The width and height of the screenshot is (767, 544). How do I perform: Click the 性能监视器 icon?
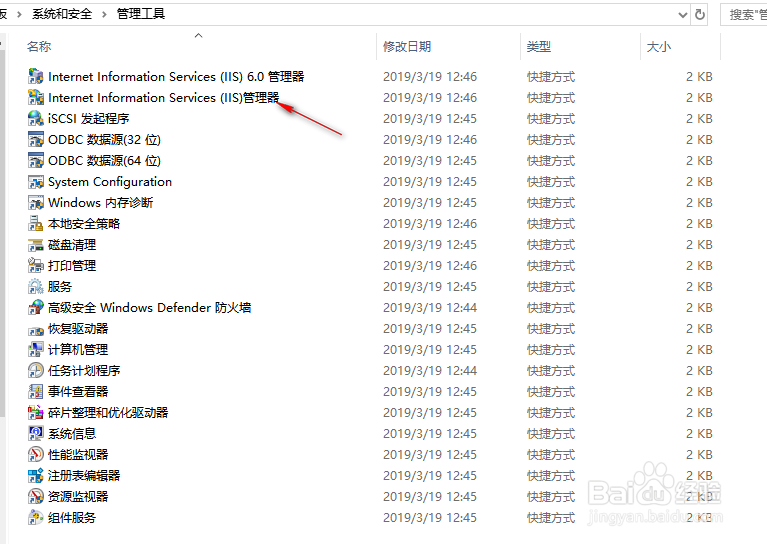pos(36,455)
